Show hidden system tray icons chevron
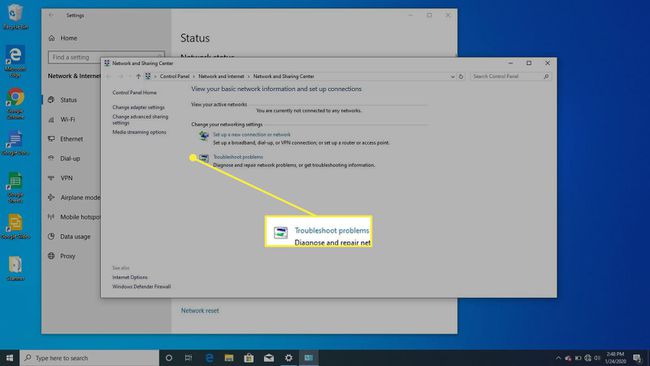The height and width of the screenshot is (366, 650). pos(558,358)
